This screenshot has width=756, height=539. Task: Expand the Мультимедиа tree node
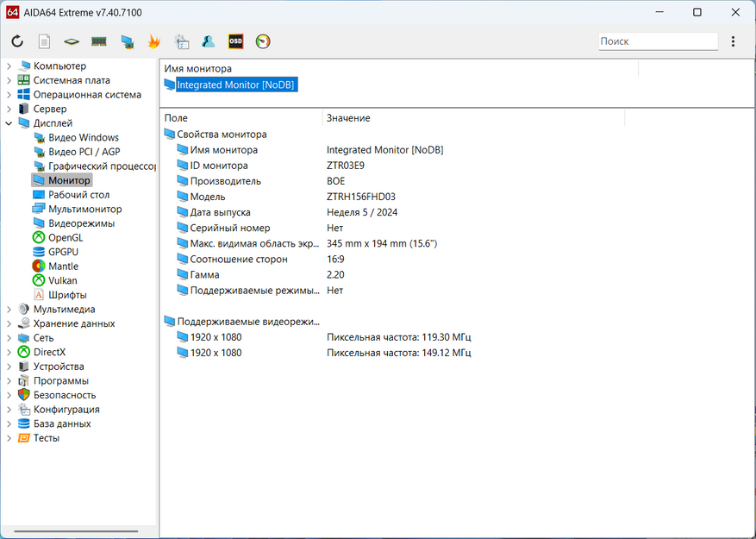tap(9, 310)
